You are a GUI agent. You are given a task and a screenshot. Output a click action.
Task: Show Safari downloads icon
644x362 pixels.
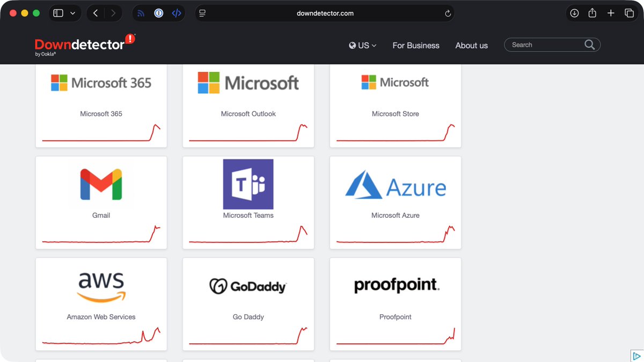[574, 13]
